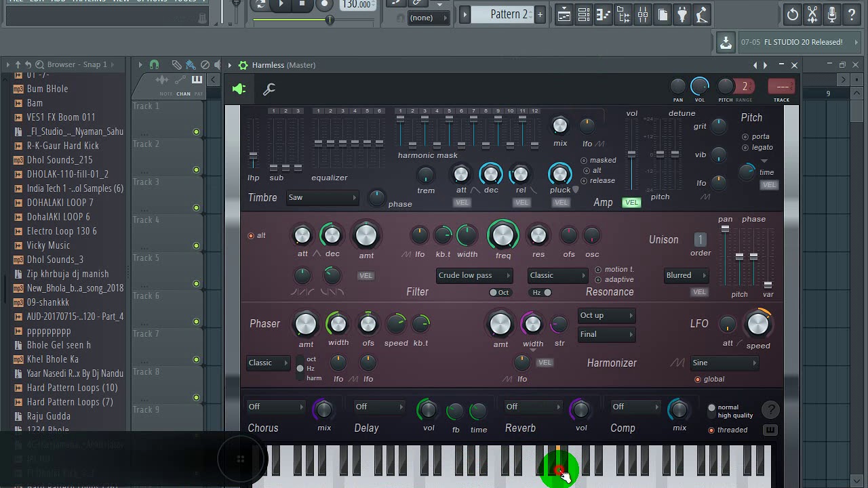
Task: Click the tempo tapper figure icon
Action: point(702,14)
